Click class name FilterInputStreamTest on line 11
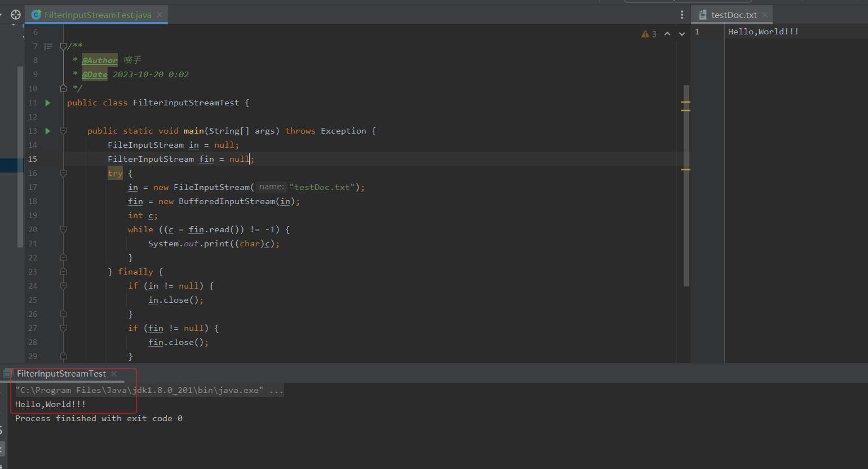This screenshot has height=469, width=868. pyautogui.click(x=186, y=103)
